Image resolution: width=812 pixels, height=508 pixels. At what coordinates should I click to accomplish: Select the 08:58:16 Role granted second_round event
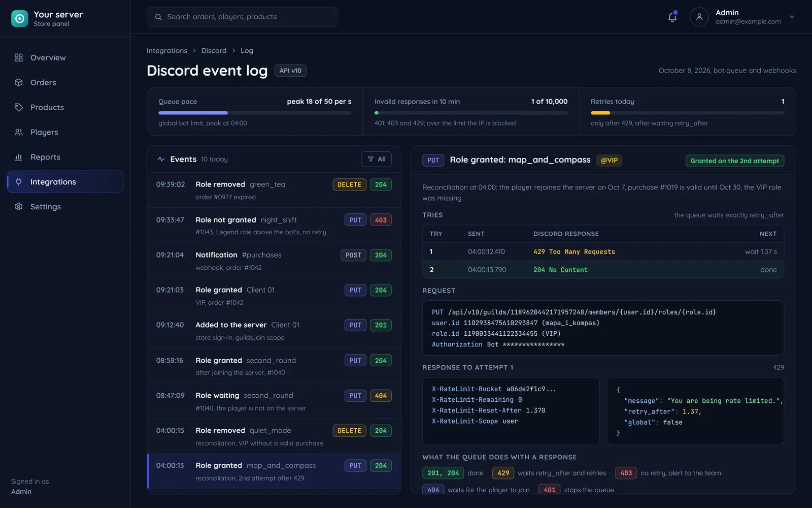pos(274,366)
